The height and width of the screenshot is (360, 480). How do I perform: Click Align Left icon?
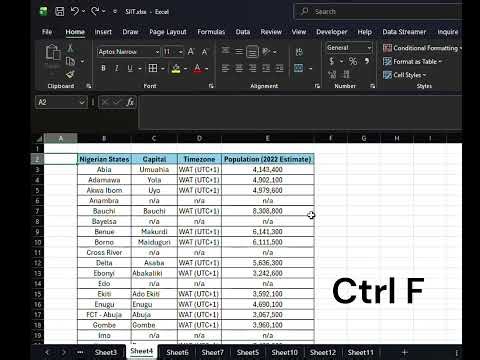tap(226, 68)
